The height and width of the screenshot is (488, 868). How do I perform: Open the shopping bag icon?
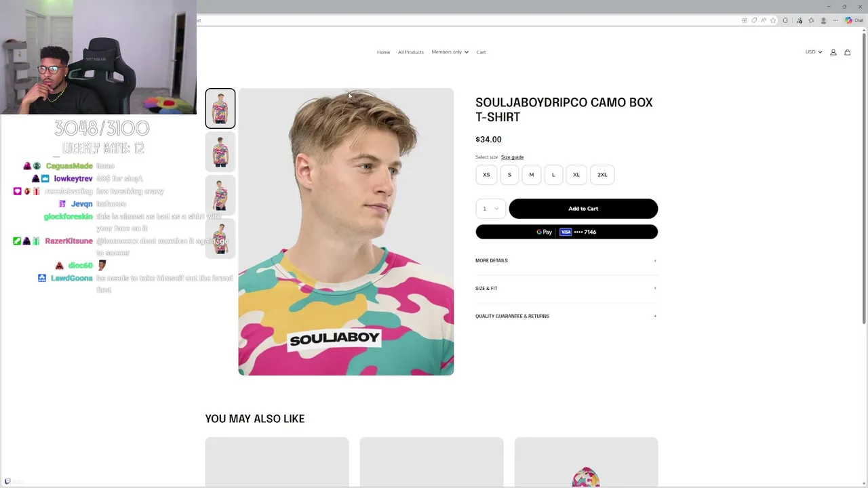coord(847,52)
